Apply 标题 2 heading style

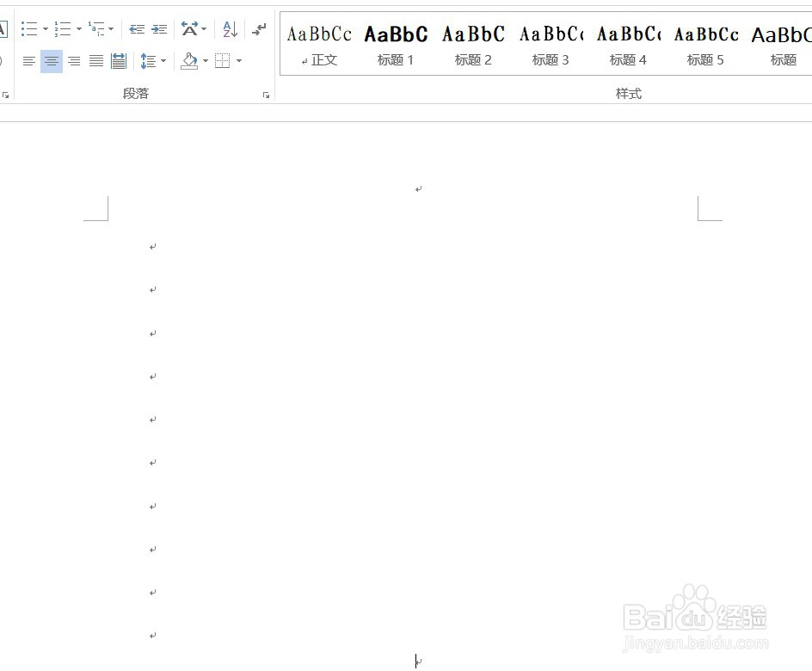[x=473, y=46]
